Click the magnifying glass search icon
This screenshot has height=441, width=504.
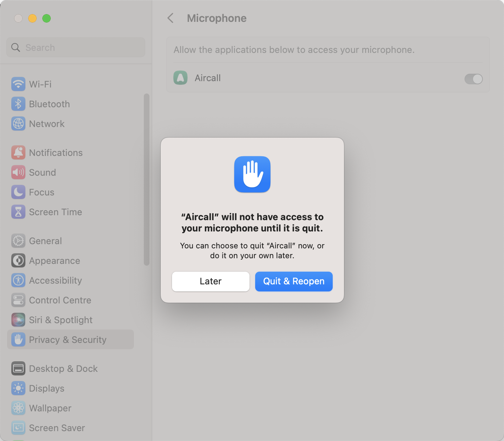[x=16, y=47]
